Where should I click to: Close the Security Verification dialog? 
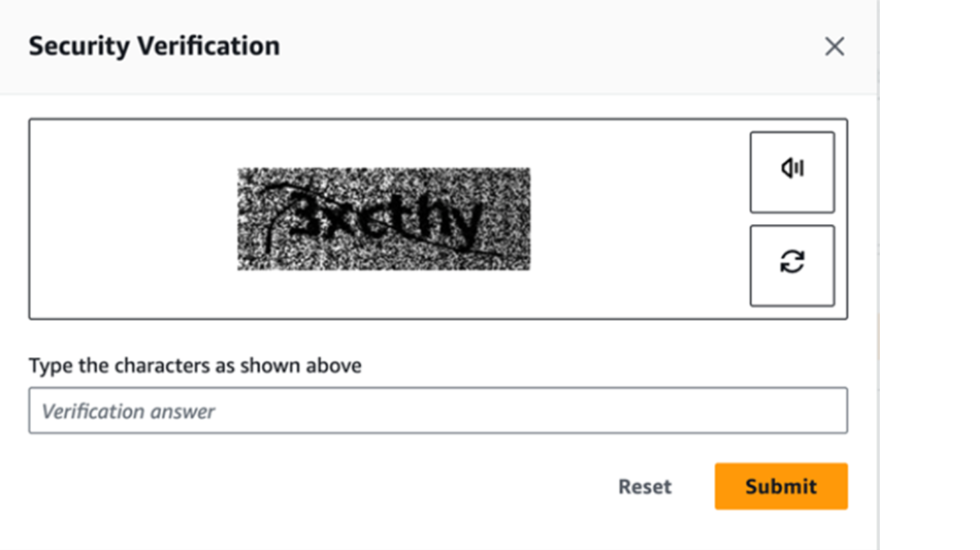pos(834,46)
